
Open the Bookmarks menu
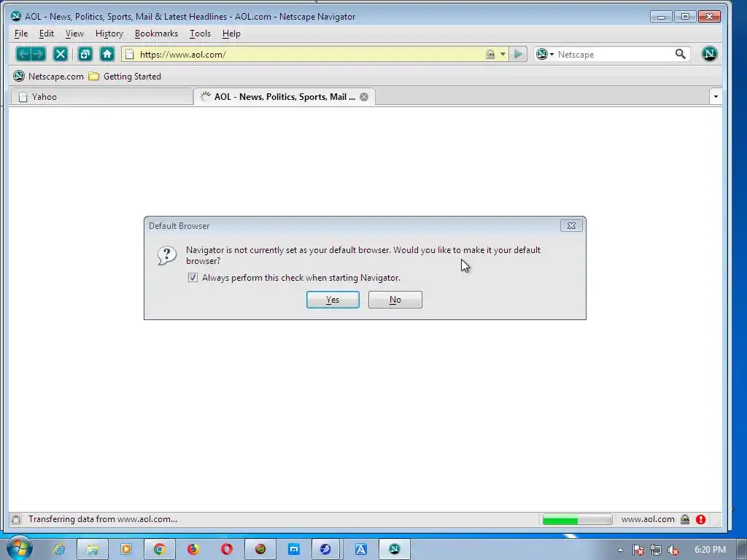click(156, 34)
